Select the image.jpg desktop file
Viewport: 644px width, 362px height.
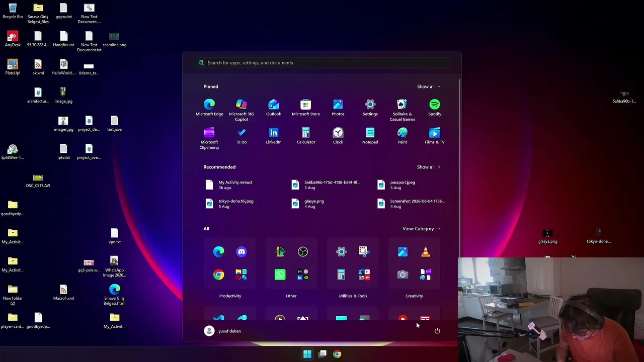point(63,96)
